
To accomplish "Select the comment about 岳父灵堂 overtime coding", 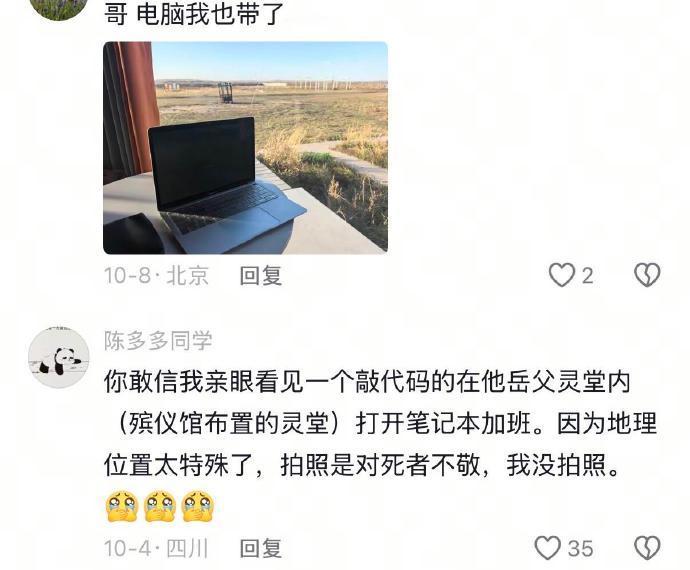I will (380, 423).
